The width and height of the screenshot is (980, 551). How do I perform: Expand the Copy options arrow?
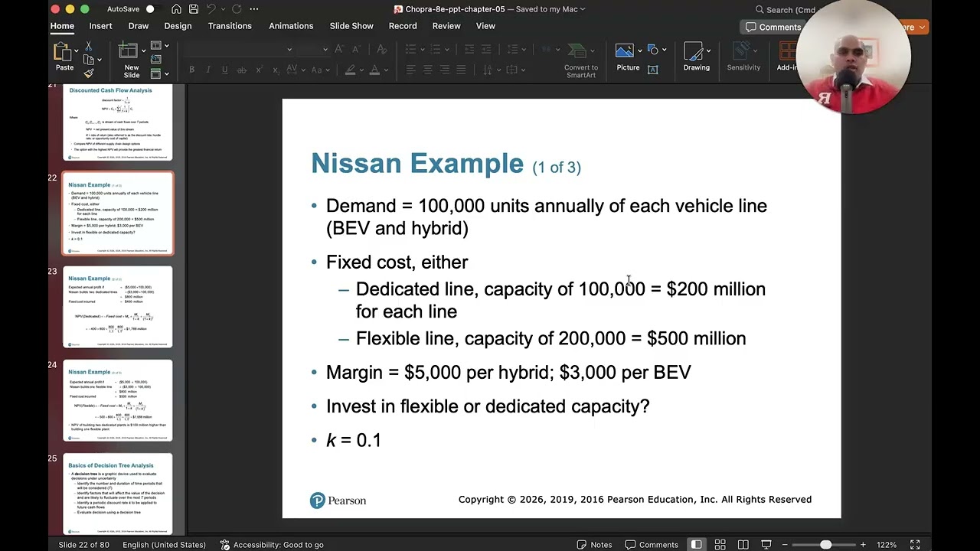coord(100,60)
